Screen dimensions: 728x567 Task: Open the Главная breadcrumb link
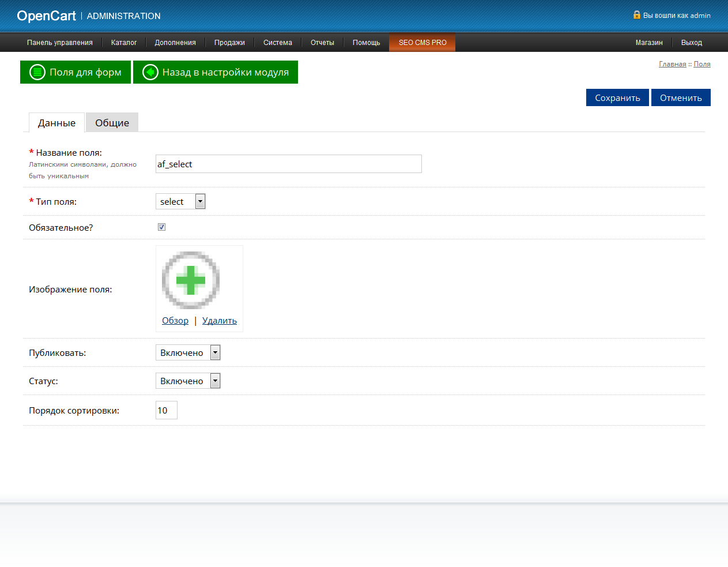(673, 64)
